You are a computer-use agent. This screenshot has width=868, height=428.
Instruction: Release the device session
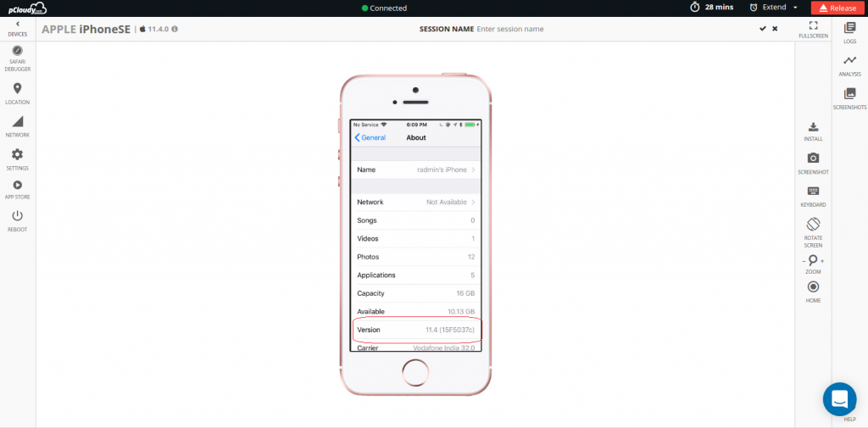click(x=837, y=8)
